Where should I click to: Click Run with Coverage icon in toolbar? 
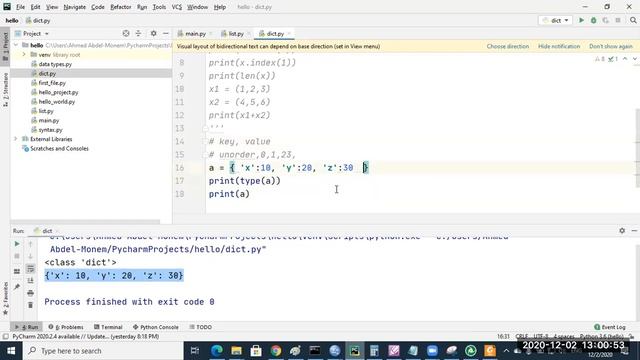[x=605, y=20]
